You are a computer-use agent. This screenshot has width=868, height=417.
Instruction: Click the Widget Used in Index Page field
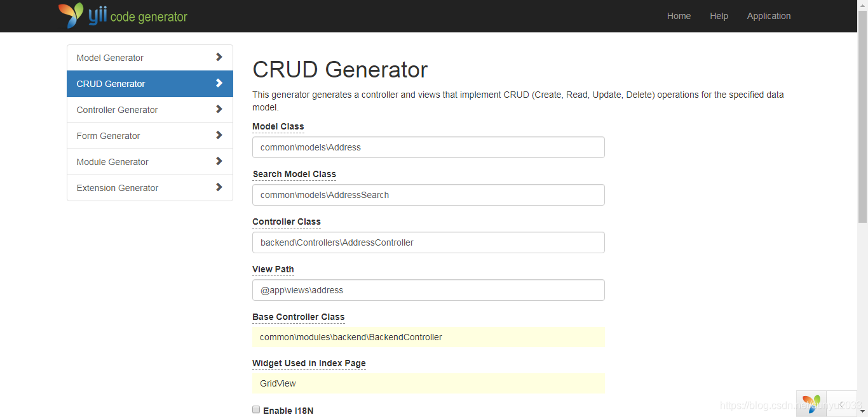tap(428, 383)
